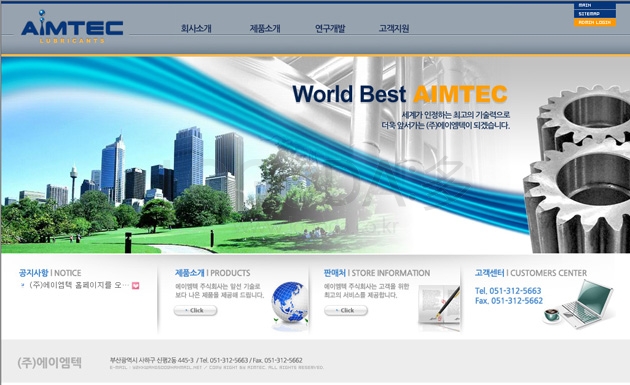This screenshot has height=385, width=630.
Task: Click the bullet icon before notice item
Action: (22, 285)
